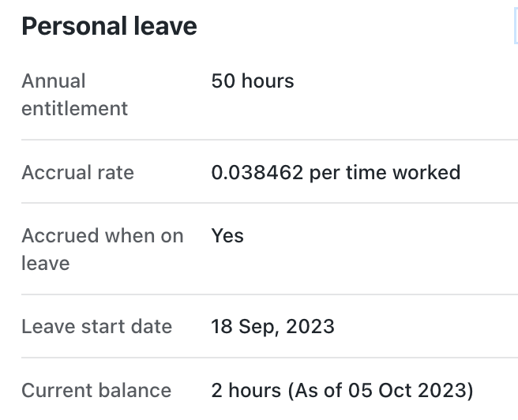The image size is (518, 420).
Task: Click the Personal leave section heading
Action: coord(109,26)
